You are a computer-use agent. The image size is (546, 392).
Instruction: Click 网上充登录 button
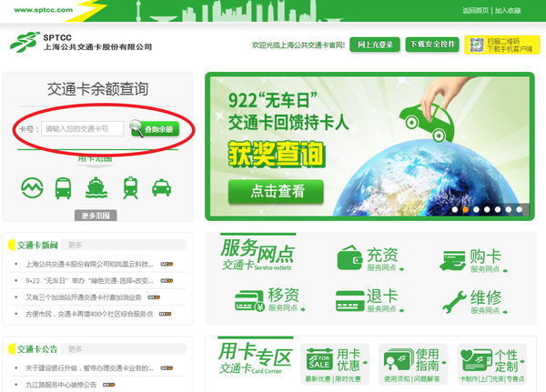click(x=375, y=45)
